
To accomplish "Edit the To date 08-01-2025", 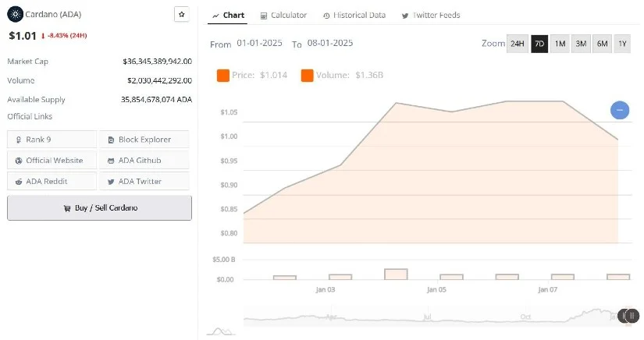I will [x=330, y=43].
